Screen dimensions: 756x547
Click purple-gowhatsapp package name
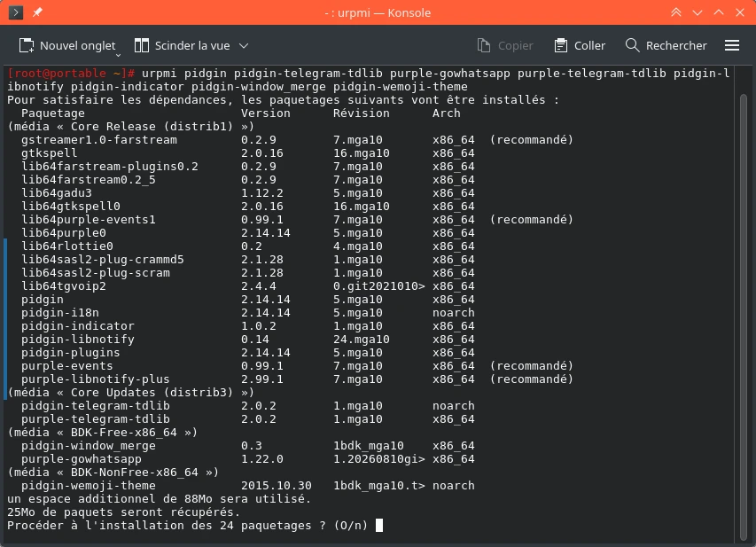[x=81, y=459]
